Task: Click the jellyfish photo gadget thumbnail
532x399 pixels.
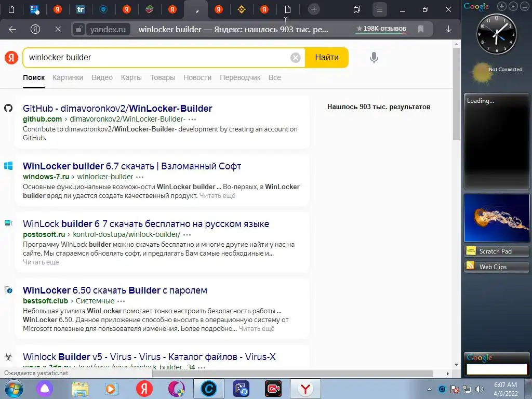Action: 496,218
